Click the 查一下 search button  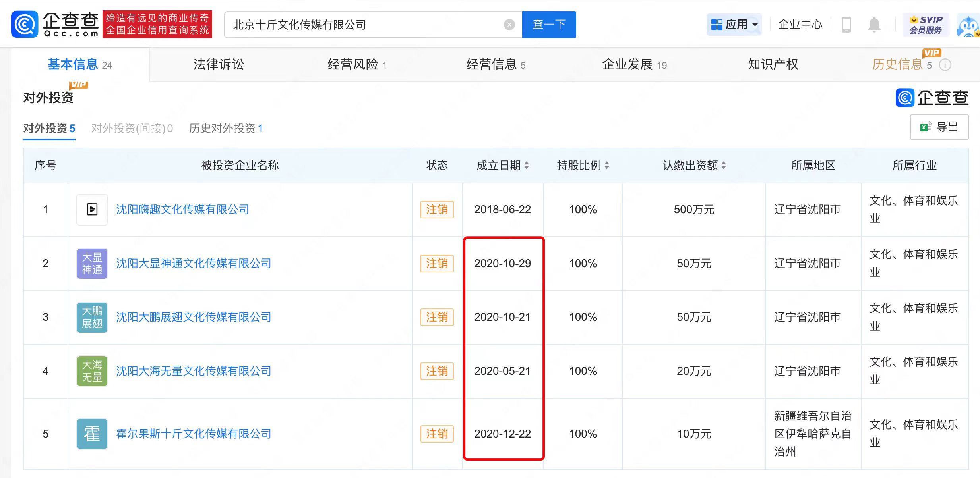549,24
